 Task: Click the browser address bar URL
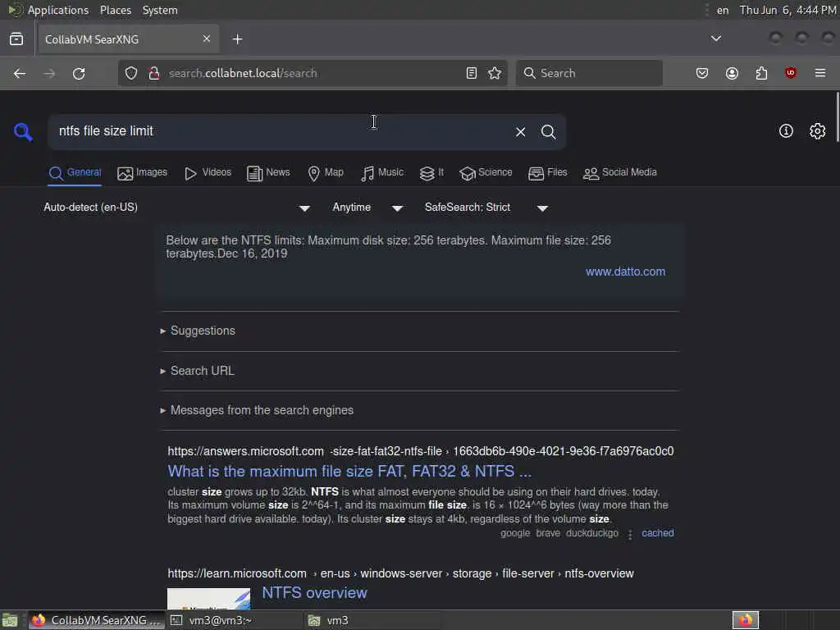pyautogui.click(x=313, y=73)
